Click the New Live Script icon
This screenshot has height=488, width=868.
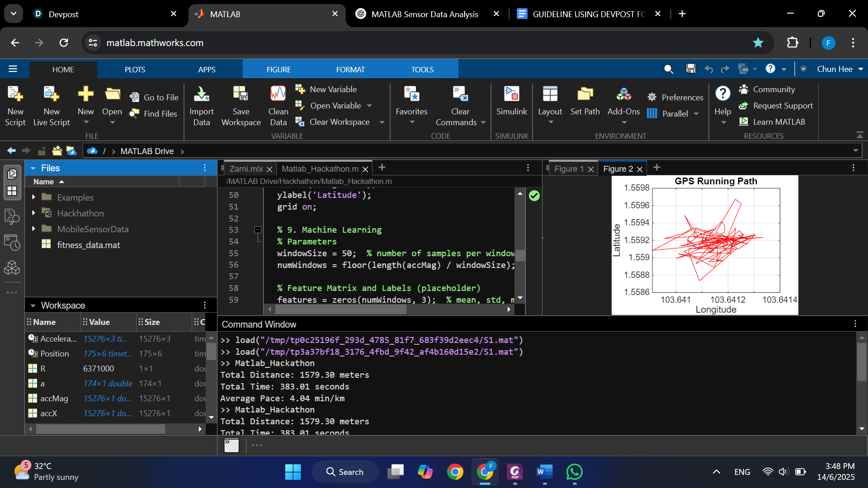51,94
